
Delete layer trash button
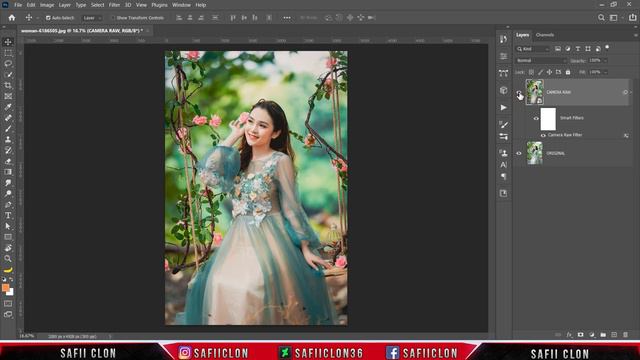click(x=625, y=335)
